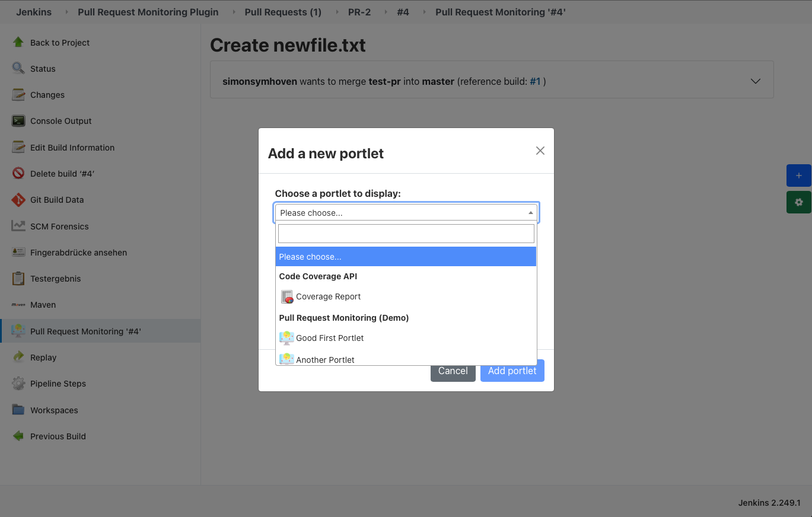This screenshot has width=812, height=517.
Task: Click the Code Coverage API group header
Action: (x=318, y=276)
